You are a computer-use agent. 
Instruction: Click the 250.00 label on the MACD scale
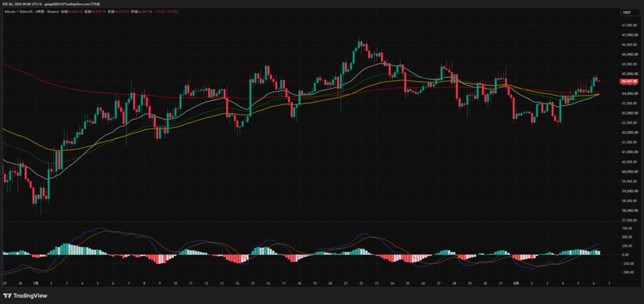(627, 246)
